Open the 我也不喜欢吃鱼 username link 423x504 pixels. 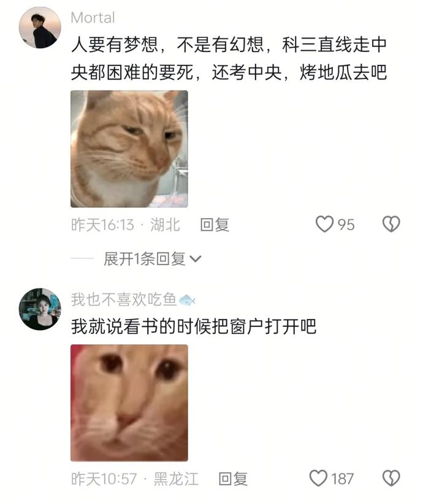click(x=124, y=299)
